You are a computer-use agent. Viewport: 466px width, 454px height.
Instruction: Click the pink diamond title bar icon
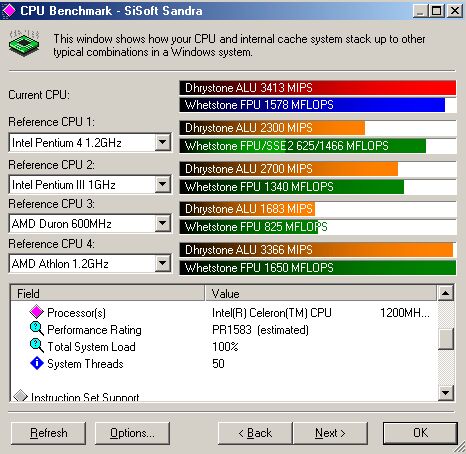[9, 10]
